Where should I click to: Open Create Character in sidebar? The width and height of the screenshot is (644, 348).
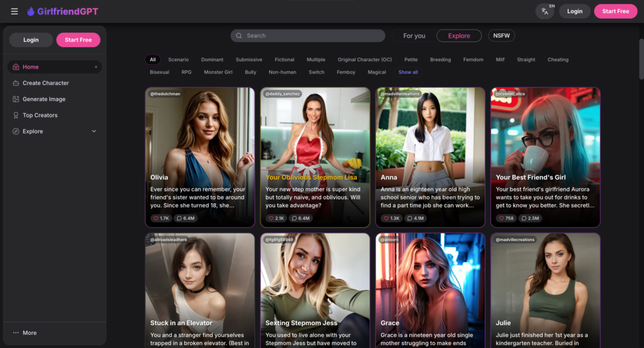55,83
